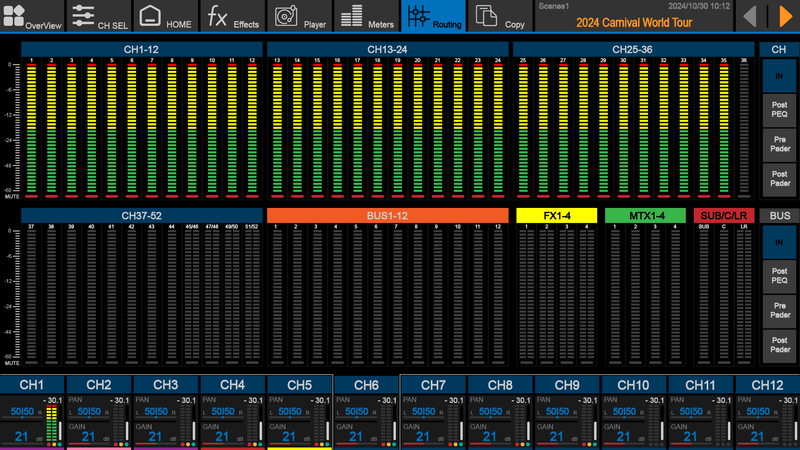800x450 pixels.
Task: Open the red SUB/C/LR group
Action: tap(723, 216)
